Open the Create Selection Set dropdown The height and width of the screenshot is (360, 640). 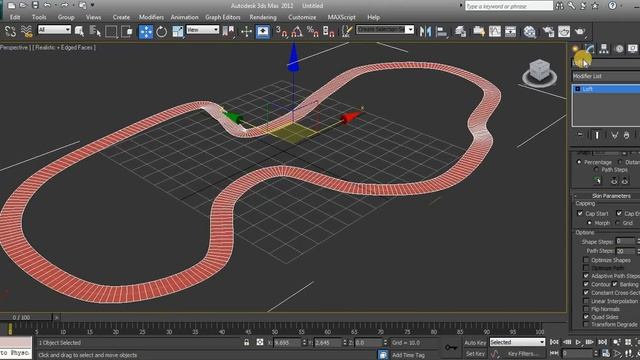coord(385,30)
